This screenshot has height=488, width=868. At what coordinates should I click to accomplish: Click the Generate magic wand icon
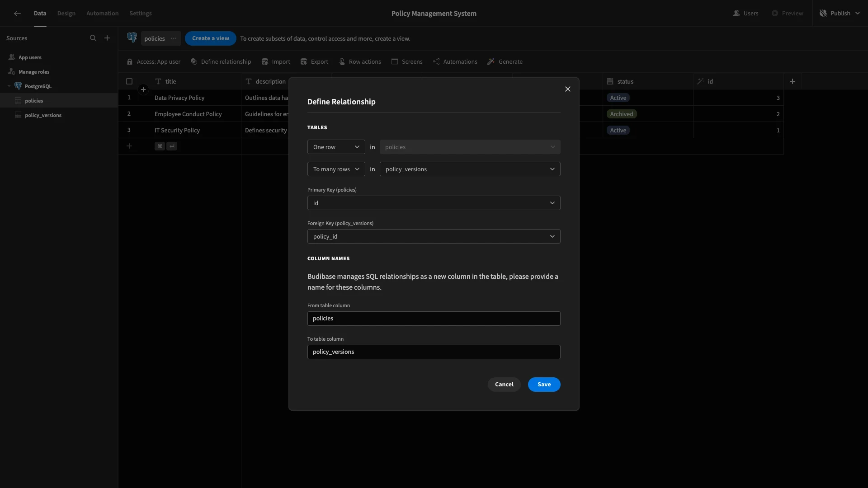tap(491, 62)
